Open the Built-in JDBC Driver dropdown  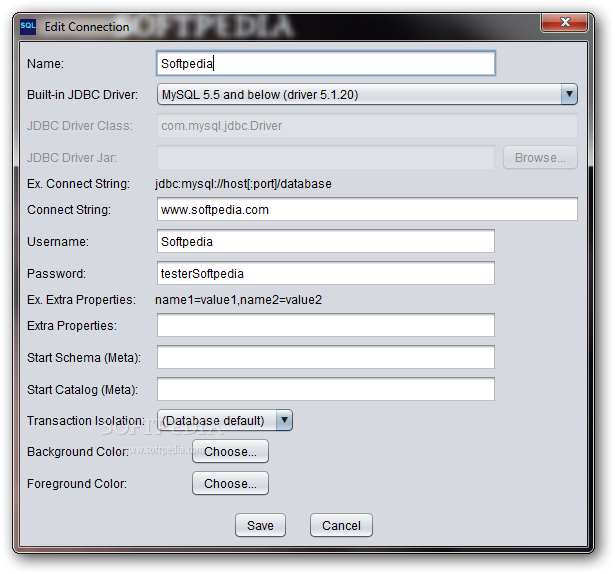(x=367, y=95)
